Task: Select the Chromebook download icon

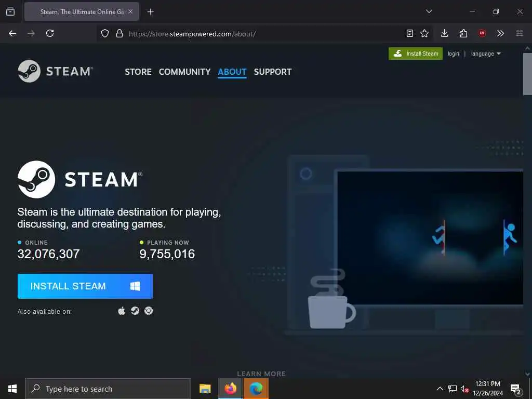Action: (149, 311)
